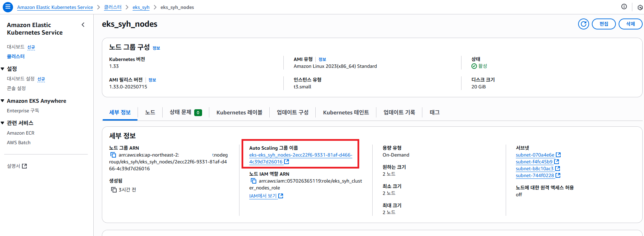644x236 pixels.
Task: Open 클러스터 in sidebar
Action: tap(16, 57)
